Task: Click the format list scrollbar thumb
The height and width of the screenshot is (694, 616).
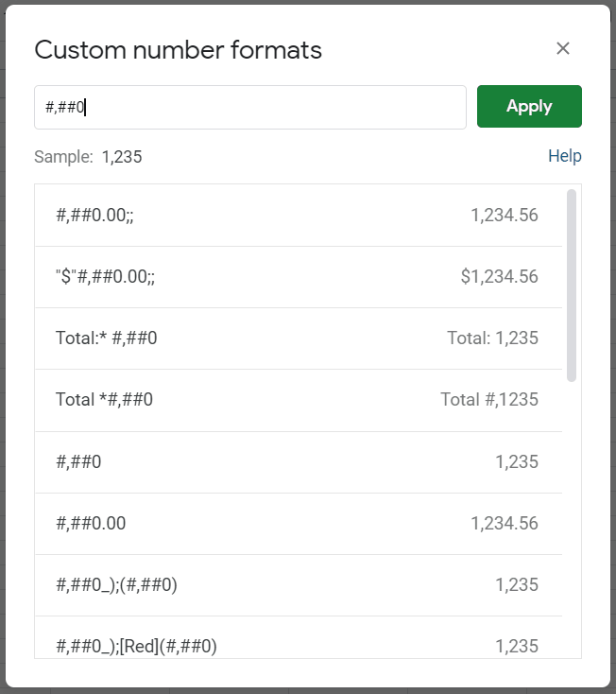Action: [572, 286]
